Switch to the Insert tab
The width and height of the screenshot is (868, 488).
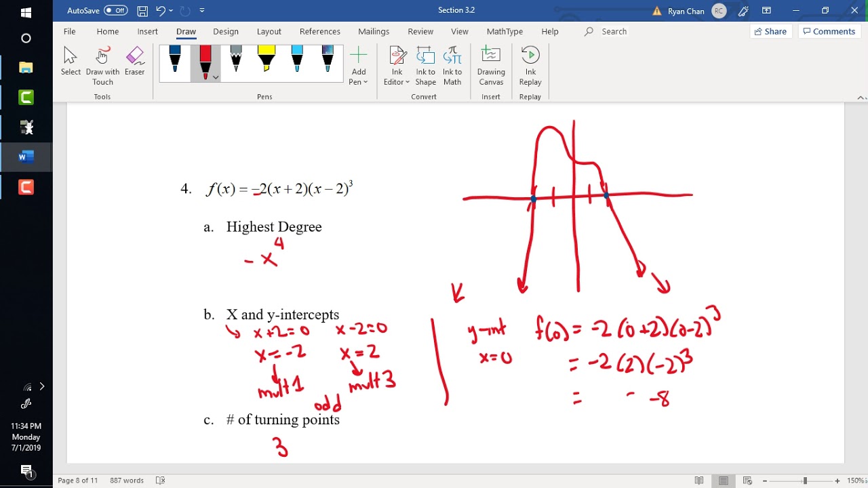(147, 31)
